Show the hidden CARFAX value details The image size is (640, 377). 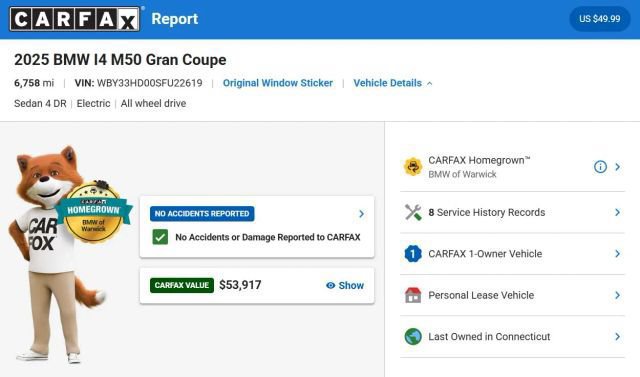[345, 285]
